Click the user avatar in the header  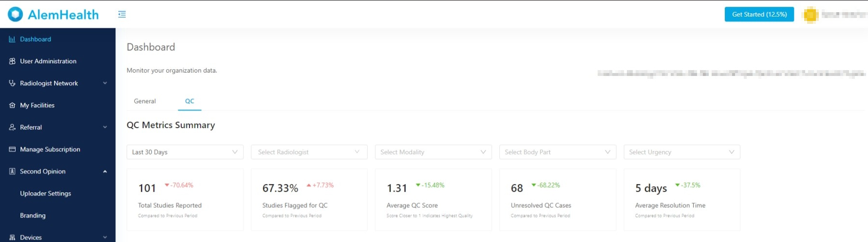point(811,15)
